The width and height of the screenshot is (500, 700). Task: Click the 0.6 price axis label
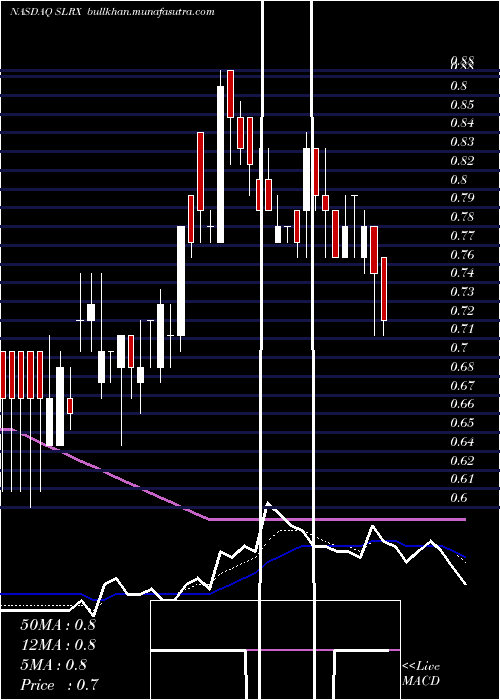click(x=458, y=498)
